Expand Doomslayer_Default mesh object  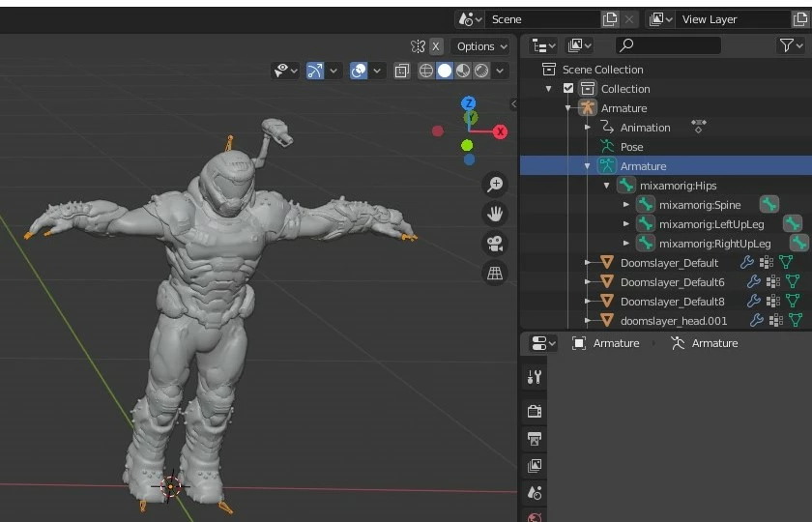[x=588, y=263]
